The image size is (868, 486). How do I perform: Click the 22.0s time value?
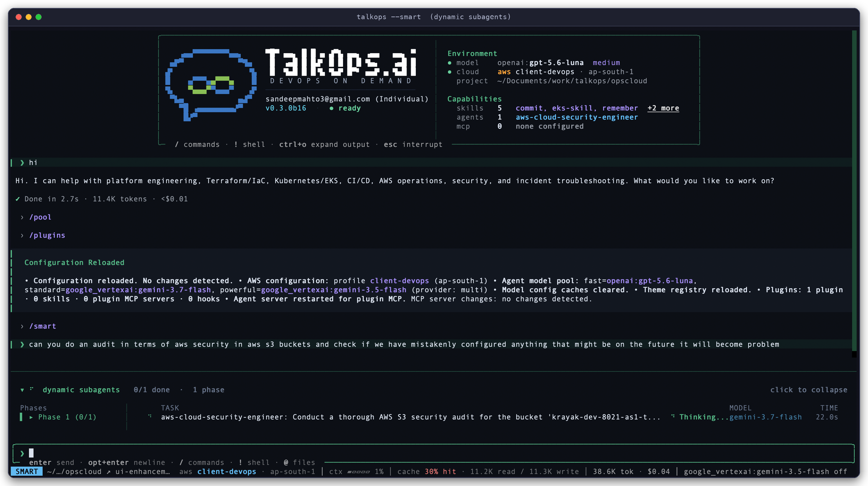827,417
